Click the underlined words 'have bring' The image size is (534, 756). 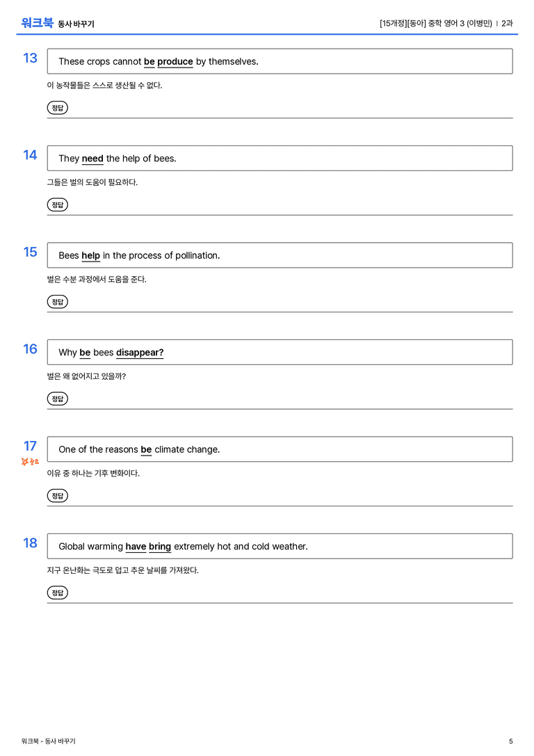point(148,546)
